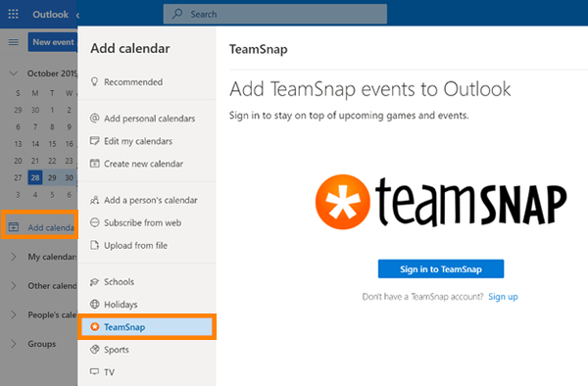Expand the Groups section
The image size is (588, 386).
14,344
